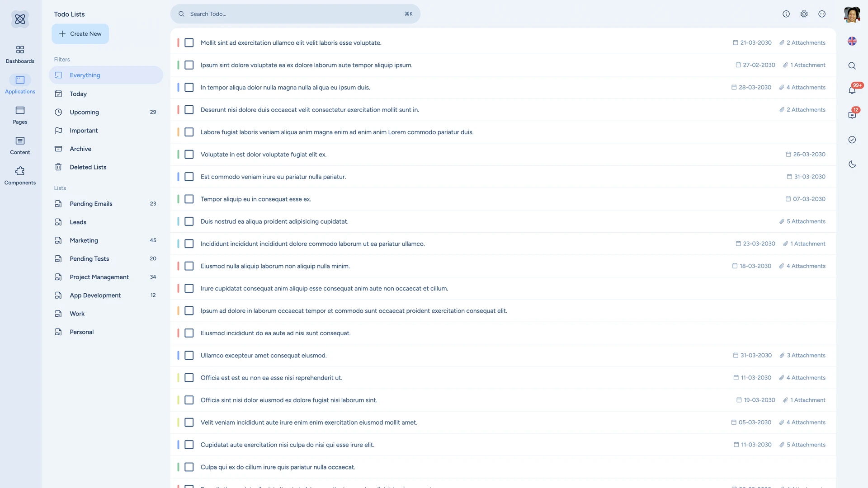Select the Important filter
Viewport: 868px width, 488px height.
pos(106,131)
